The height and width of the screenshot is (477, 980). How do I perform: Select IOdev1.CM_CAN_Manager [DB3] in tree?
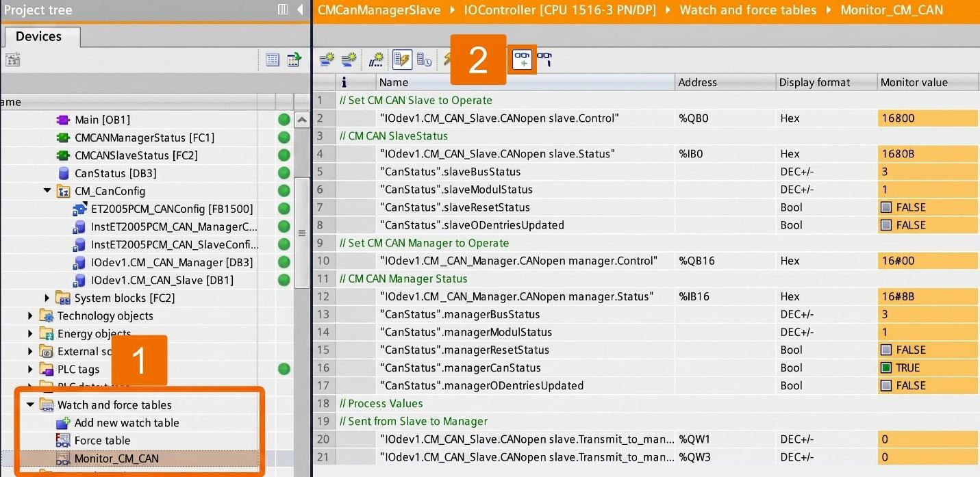(172, 262)
